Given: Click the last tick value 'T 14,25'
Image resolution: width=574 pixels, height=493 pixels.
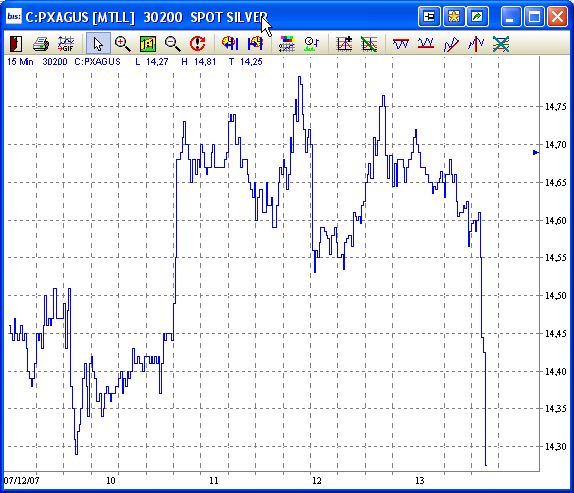Looking at the screenshot, I should pyautogui.click(x=246, y=61).
